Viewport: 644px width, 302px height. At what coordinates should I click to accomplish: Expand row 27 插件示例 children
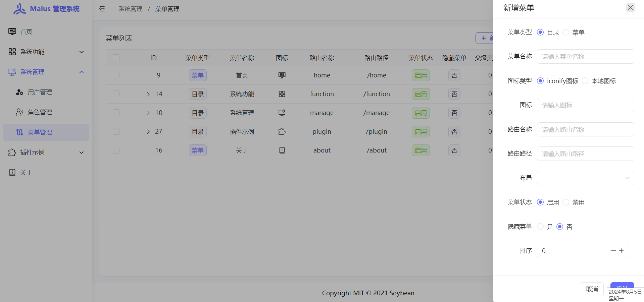[148, 132]
